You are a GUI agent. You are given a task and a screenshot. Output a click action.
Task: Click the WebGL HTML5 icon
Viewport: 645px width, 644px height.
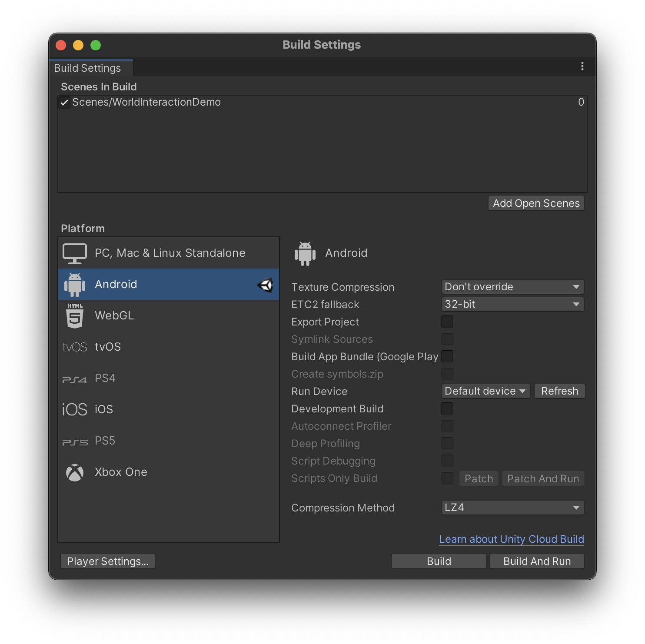[75, 316]
